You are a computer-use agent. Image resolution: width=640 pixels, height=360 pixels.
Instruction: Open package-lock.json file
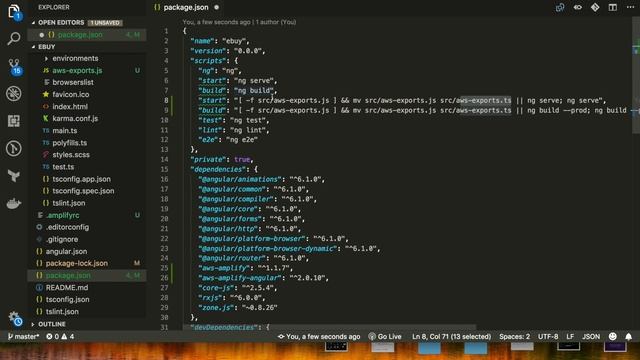(76, 263)
